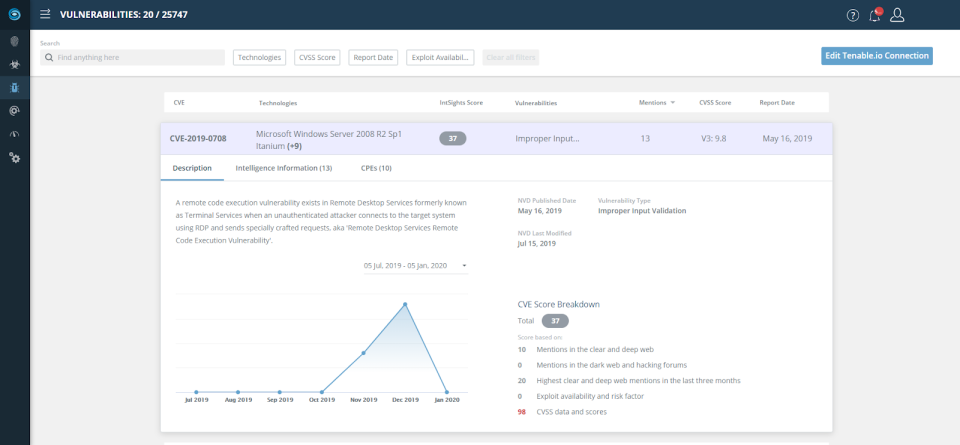Viewport: 960px width, 445px height.
Task: Select the bug vulnerabilities sidebar icon
Action: pyautogui.click(x=15, y=88)
